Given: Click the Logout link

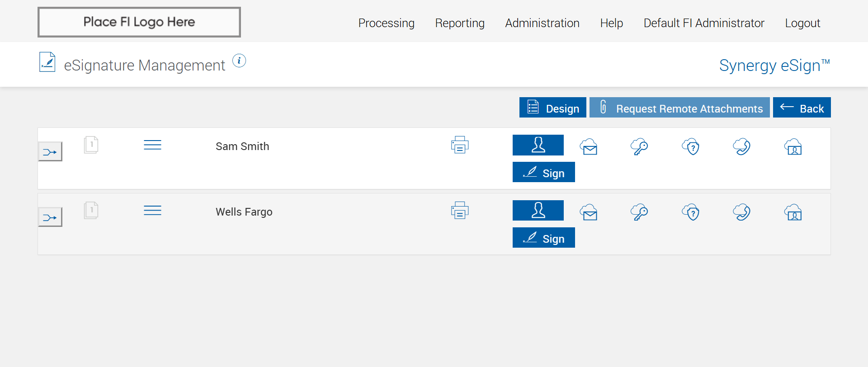Looking at the screenshot, I should pos(802,23).
